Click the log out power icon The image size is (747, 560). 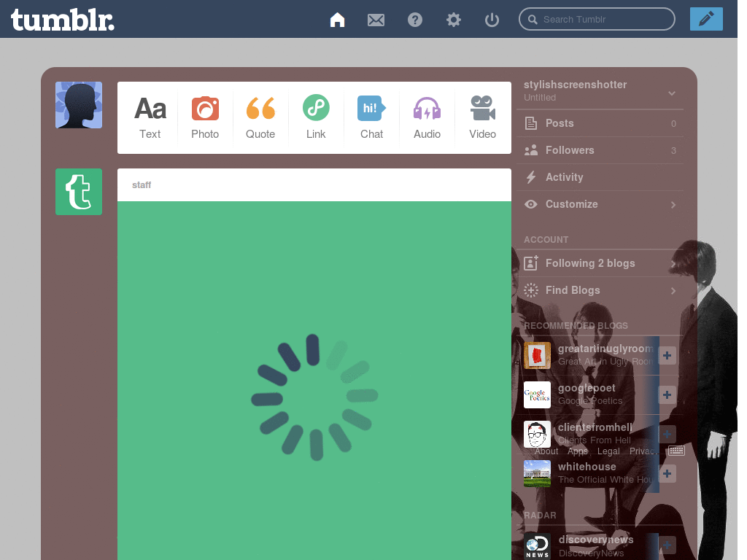(x=492, y=20)
